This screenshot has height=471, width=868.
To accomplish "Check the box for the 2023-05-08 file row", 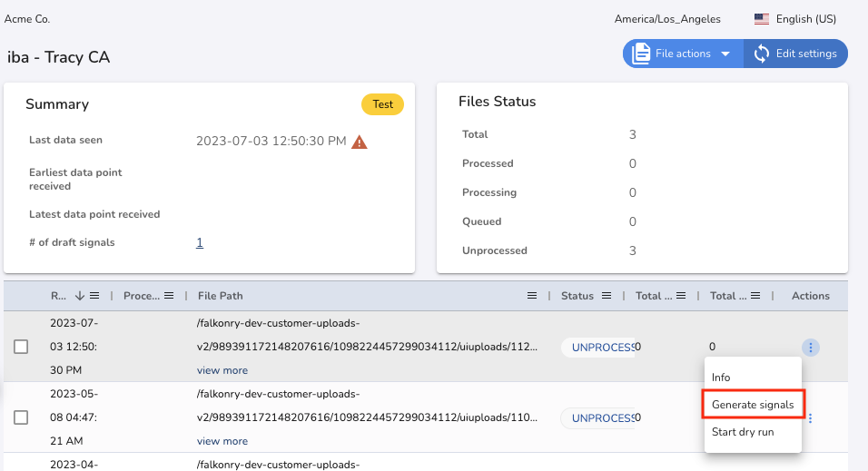I will click(21, 417).
